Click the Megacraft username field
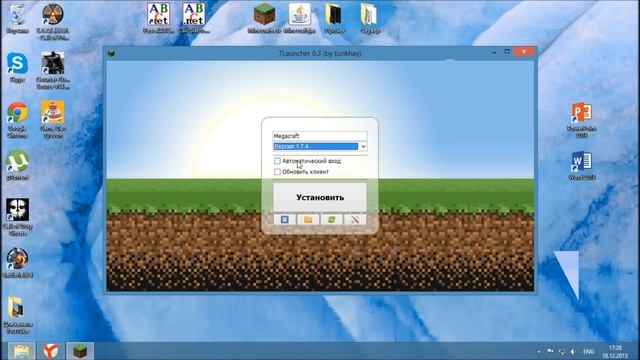This screenshot has width=640, height=360. tap(320, 136)
